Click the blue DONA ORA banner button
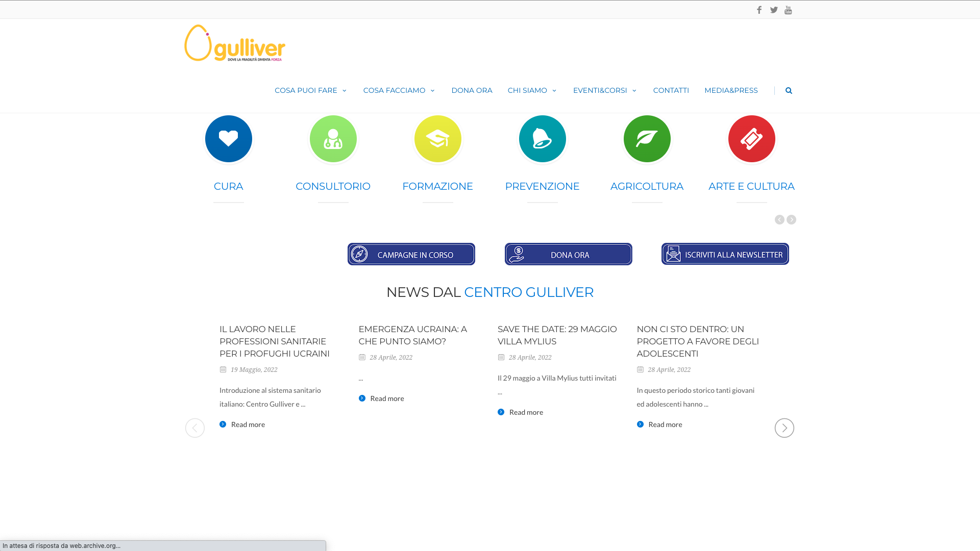Image resolution: width=980 pixels, height=551 pixels. [569, 254]
